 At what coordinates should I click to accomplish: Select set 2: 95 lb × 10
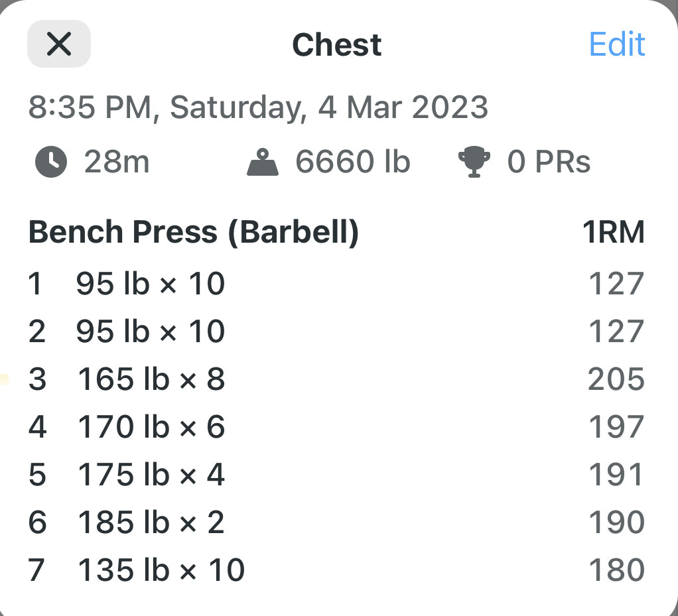pyautogui.click(x=336, y=332)
